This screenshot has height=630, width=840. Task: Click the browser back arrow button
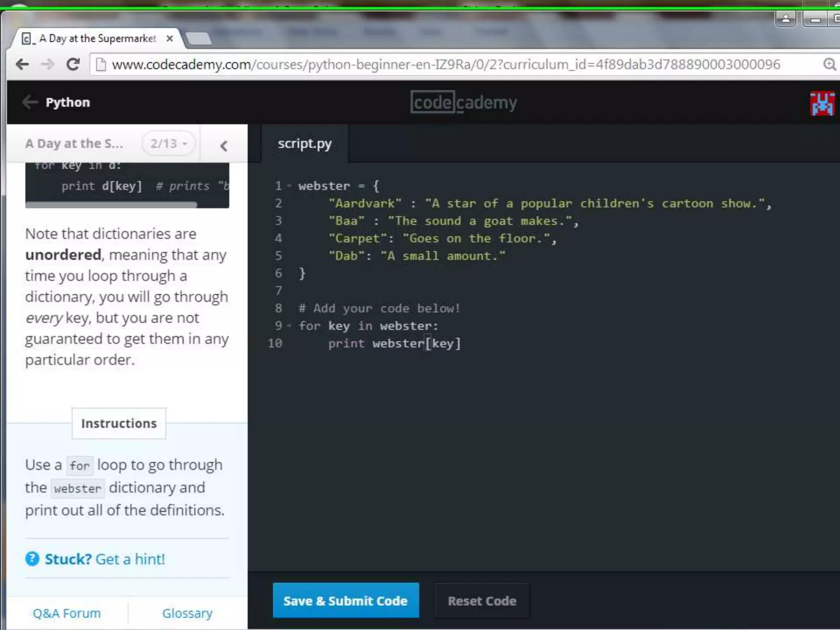(22, 64)
